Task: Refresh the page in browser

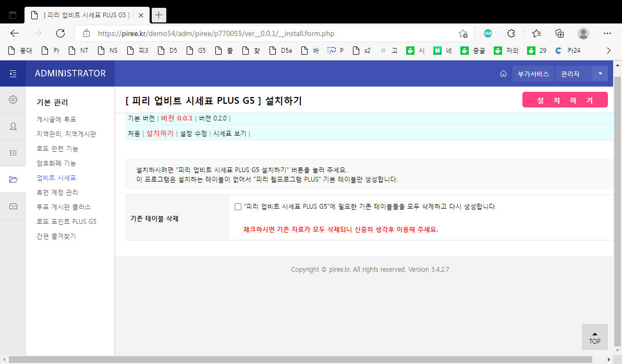Action: (60, 33)
